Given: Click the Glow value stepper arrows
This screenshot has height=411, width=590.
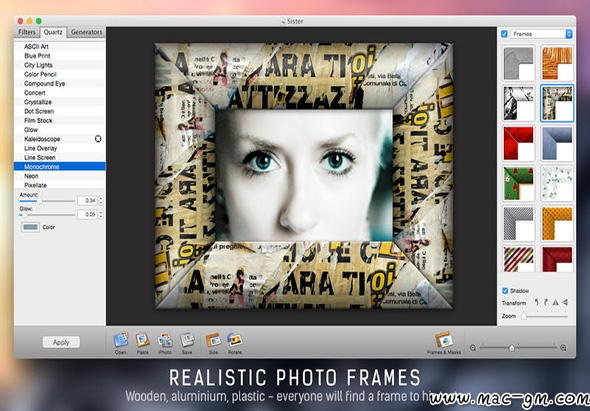Looking at the screenshot, I should [100, 214].
